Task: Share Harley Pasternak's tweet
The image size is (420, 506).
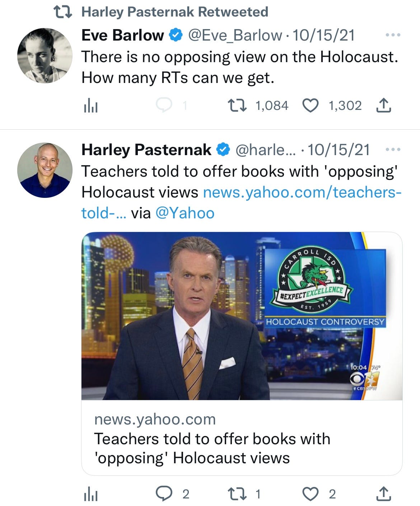Action: [383, 494]
